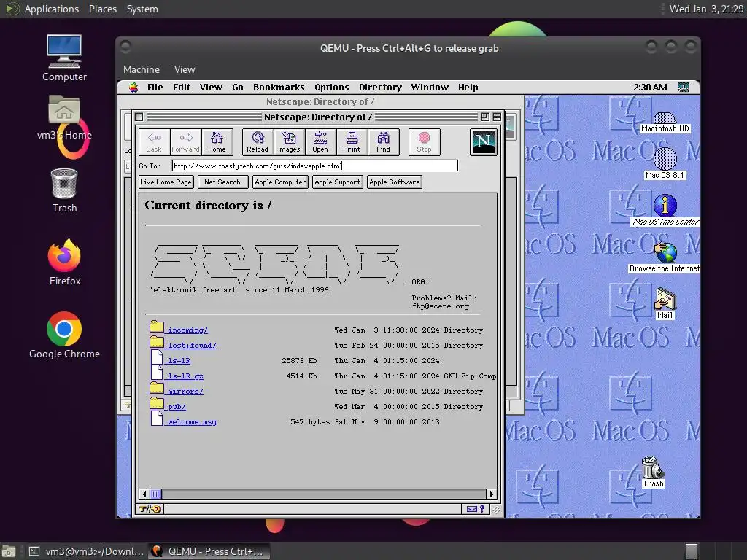Click the Go To URL field

point(315,166)
